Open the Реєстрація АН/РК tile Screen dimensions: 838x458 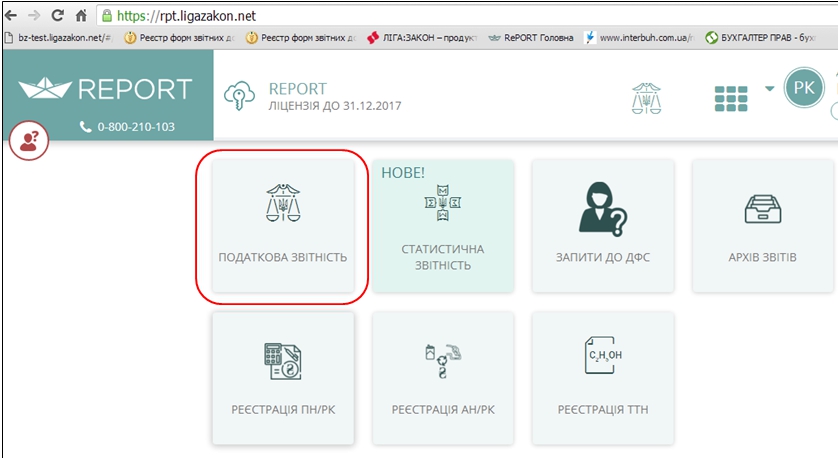[x=443, y=378]
